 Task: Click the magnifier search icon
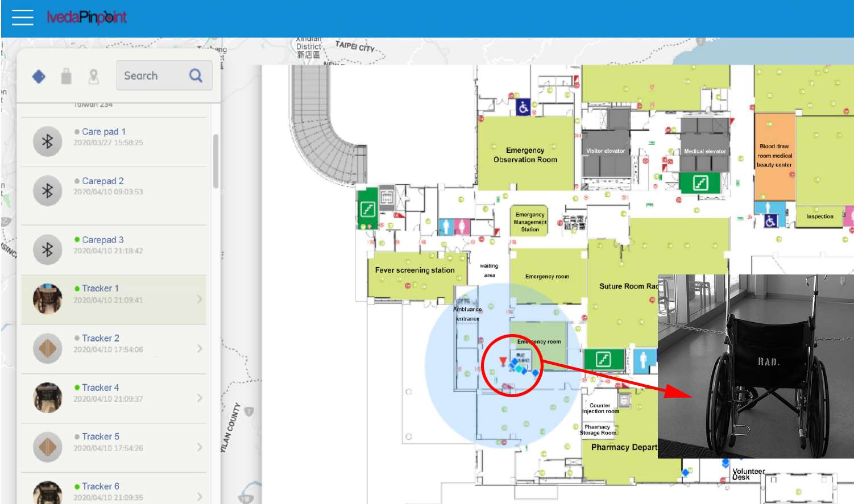point(196,76)
